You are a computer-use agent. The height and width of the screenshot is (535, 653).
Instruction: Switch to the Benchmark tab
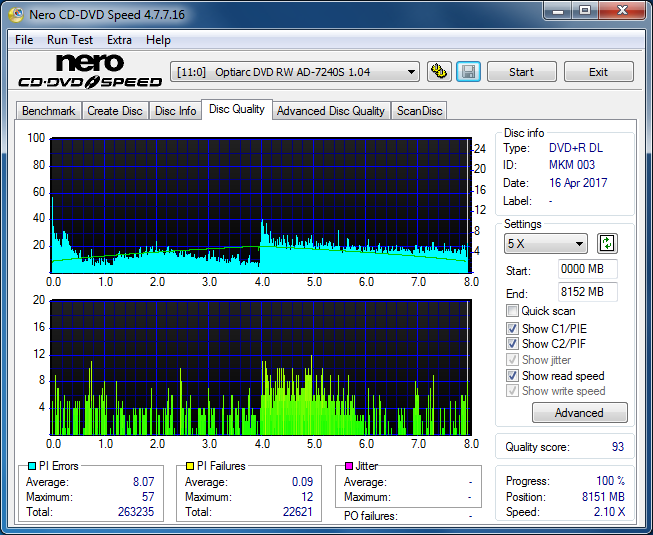pyautogui.click(x=49, y=111)
